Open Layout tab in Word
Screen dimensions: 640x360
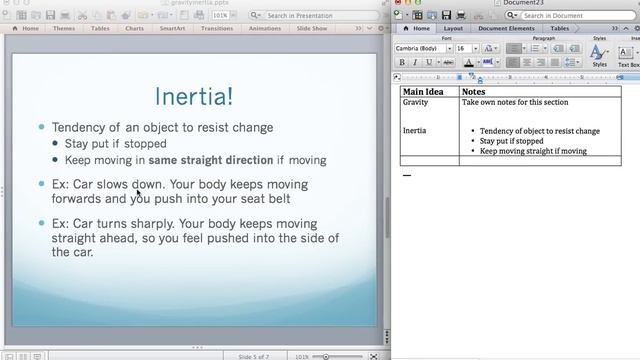453,28
